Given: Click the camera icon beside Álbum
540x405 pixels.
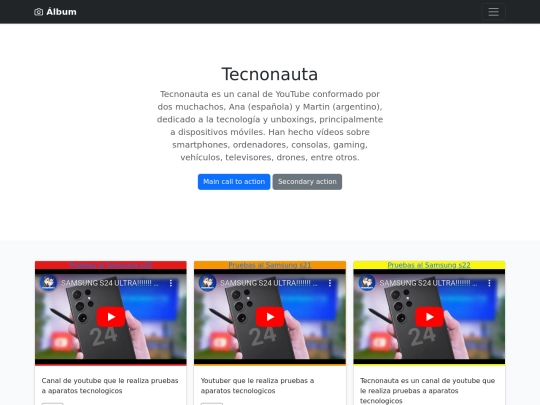Looking at the screenshot, I should pos(39,12).
